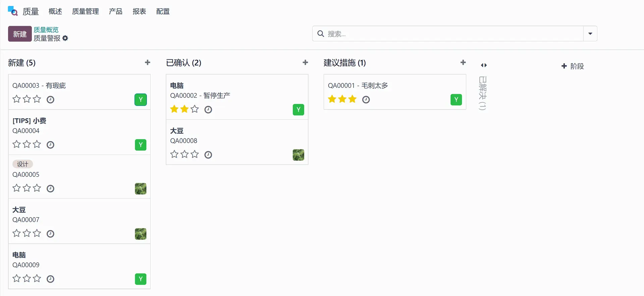
Task: Click the leaf photo avatar on QA00007
Action: click(x=141, y=234)
